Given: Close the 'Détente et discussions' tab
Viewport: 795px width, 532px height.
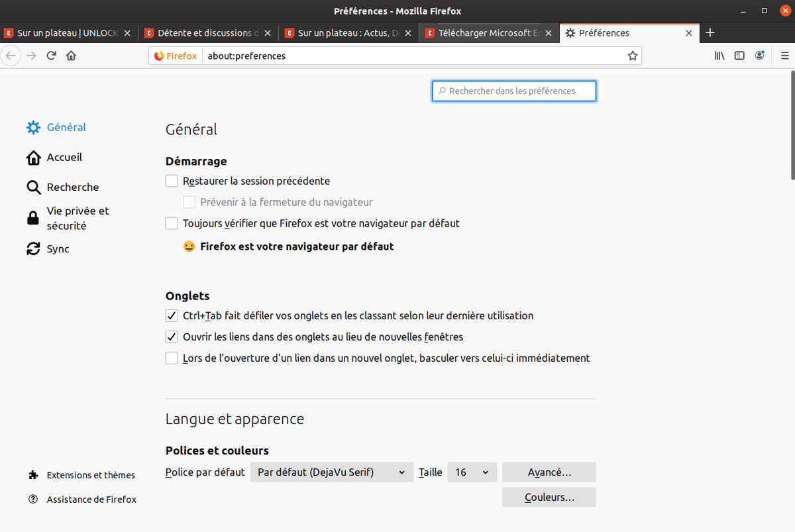Looking at the screenshot, I should pos(267,33).
